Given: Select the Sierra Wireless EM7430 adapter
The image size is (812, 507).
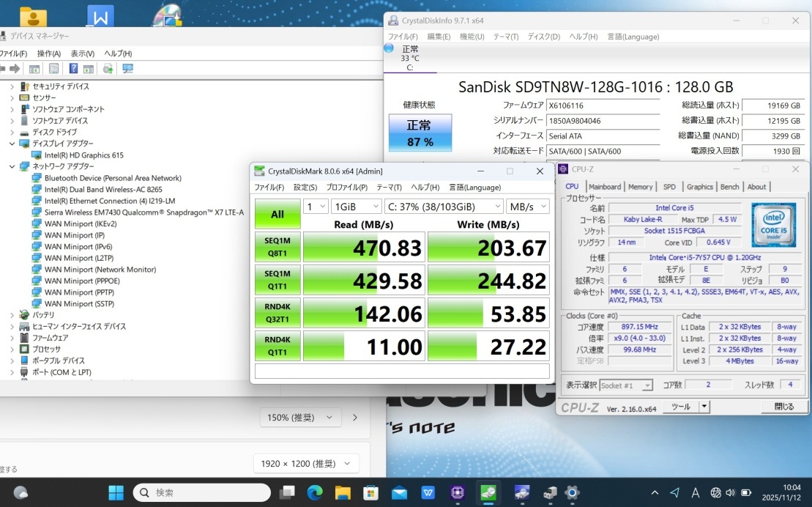Looking at the screenshot, I should pos(144,212).
